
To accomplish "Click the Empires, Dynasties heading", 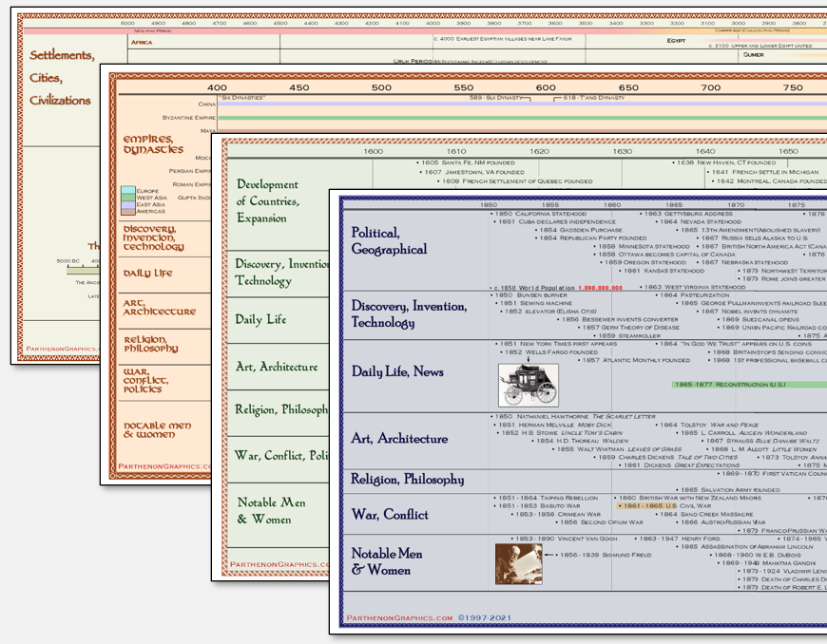I will click(x=150, y=144).
